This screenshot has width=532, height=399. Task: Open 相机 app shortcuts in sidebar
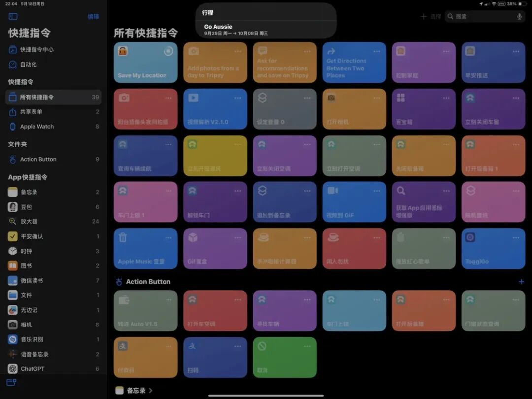pos(54,325)
